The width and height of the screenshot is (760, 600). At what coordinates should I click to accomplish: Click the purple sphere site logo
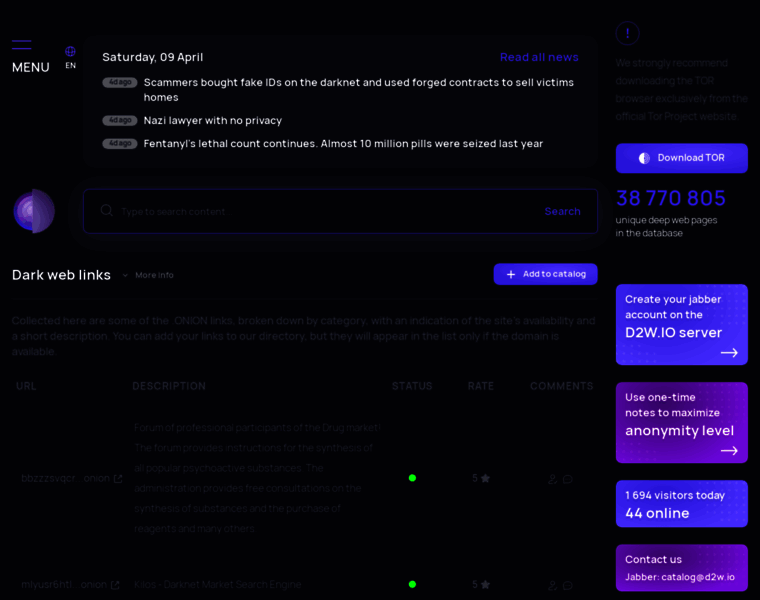coord(34,211)
